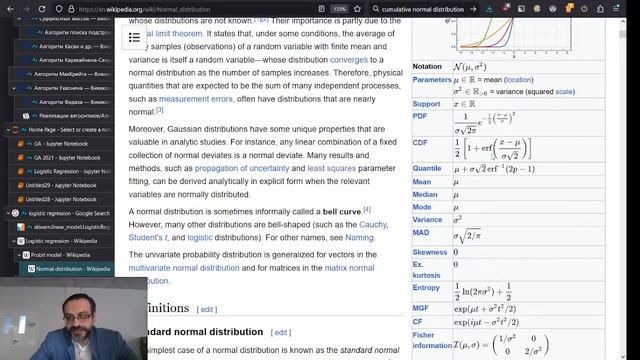Viewport: 640px width, 360px height.
Task: Open the 'MAD' infobox link
Action: coord(421,233)
